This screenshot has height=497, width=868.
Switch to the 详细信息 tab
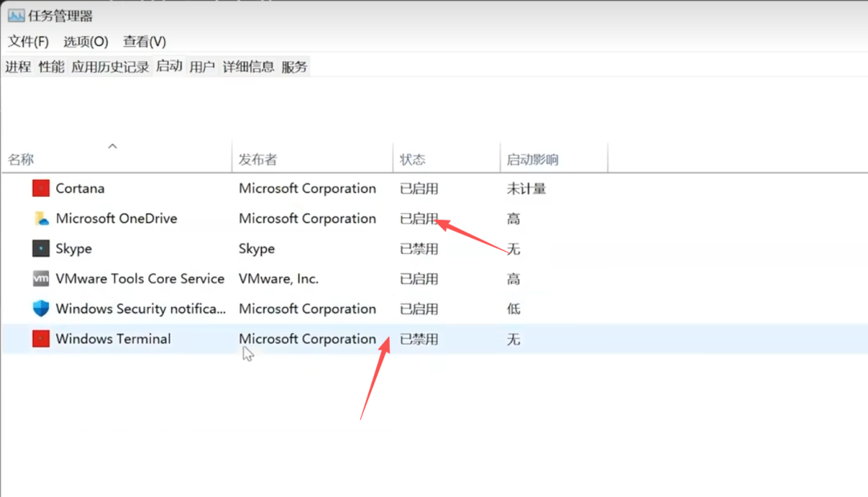pyautogui.click(x=248, y=67)
